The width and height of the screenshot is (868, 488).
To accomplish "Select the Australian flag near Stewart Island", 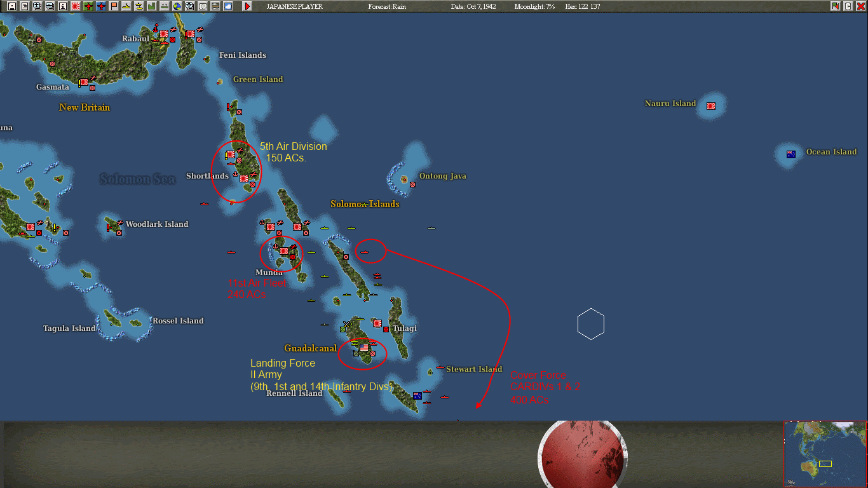I will tap(417, 396).
